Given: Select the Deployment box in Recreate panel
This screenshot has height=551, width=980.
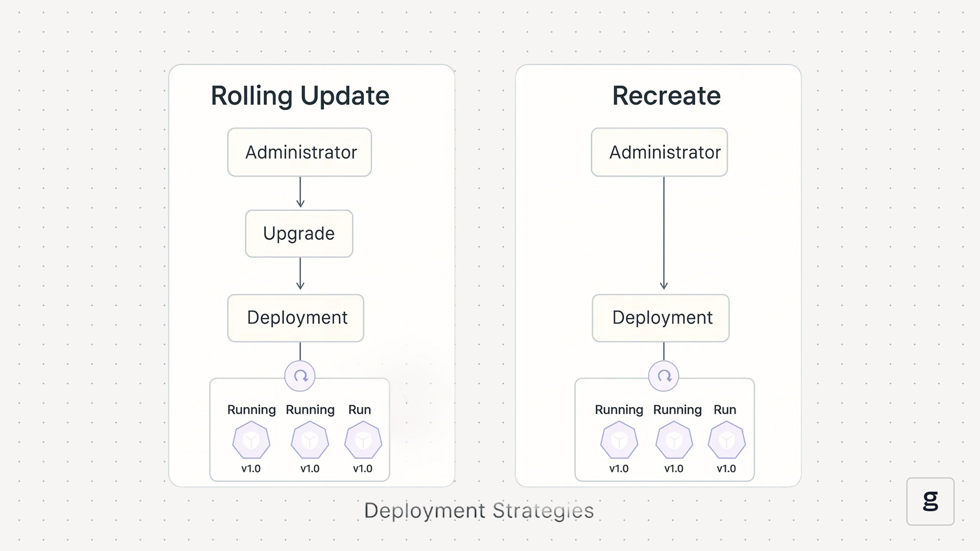Looking at the screenshot, I should click(x=661, y=318).
